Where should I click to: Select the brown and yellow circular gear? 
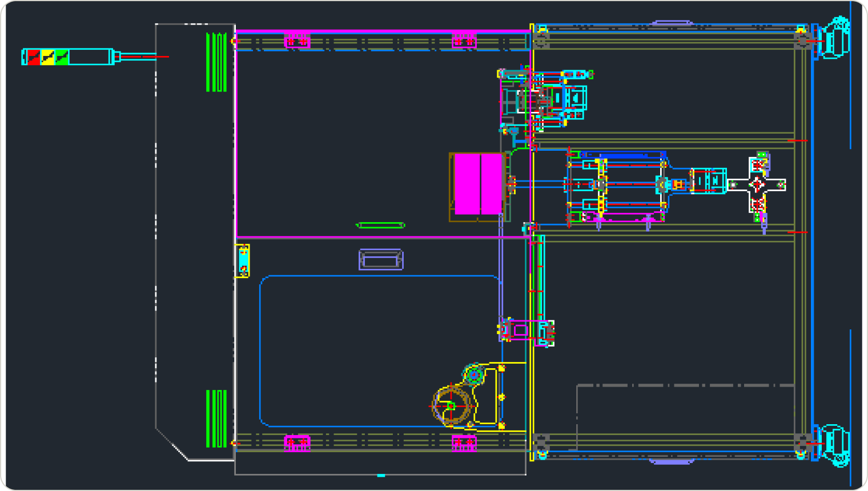pyautogui.click(x=451, y=406)
